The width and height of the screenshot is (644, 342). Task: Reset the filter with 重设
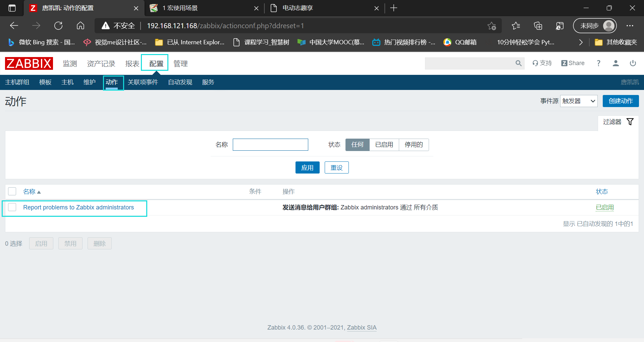337,167
